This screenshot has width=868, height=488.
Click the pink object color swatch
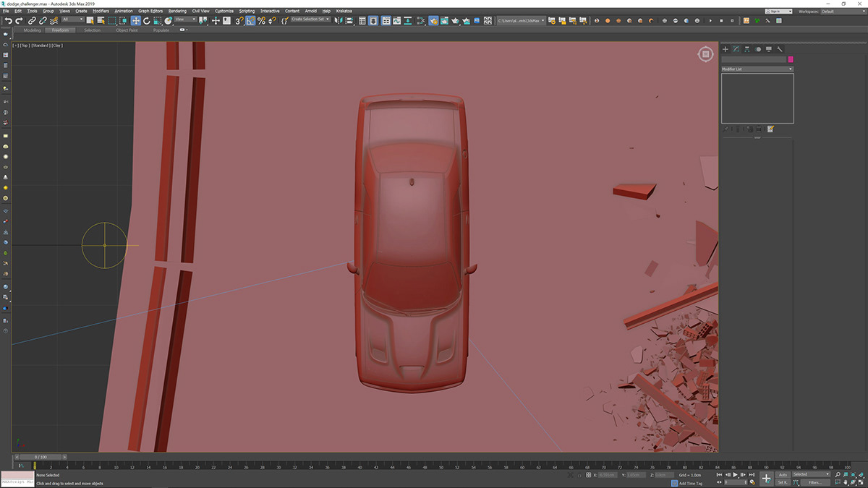click(x=791, y=59)
